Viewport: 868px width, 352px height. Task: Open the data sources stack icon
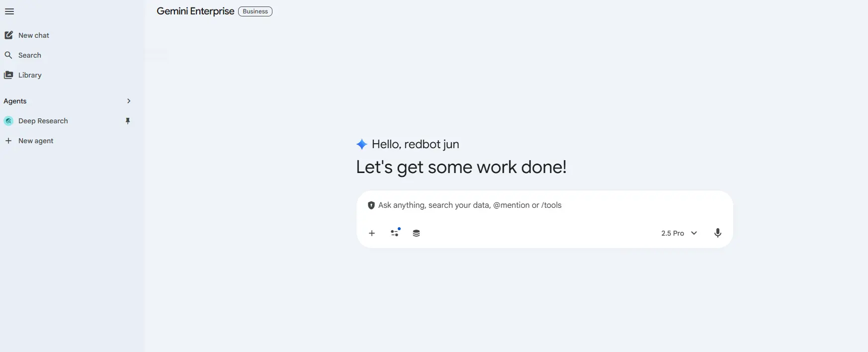click(x=417, y=233)
